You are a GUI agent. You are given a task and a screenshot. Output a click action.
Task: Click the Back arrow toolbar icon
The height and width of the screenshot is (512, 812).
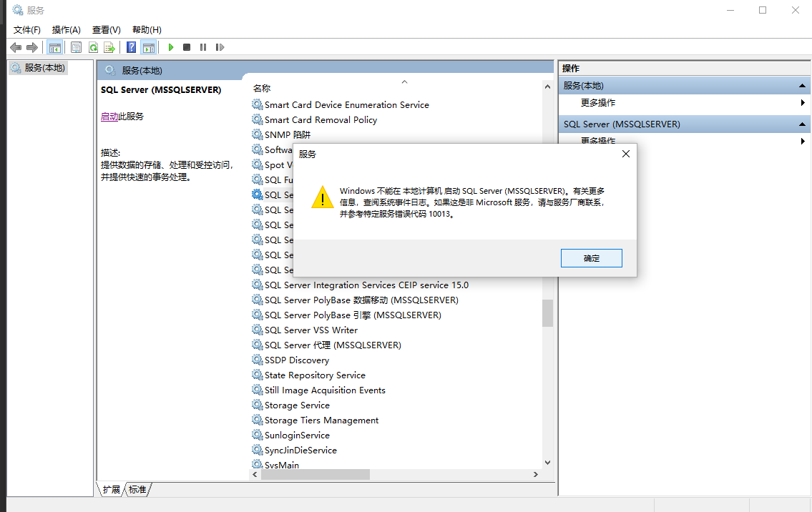(16, 48)
